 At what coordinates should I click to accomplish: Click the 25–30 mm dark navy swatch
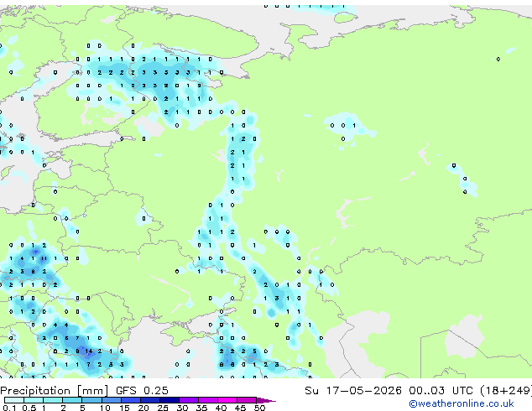click(x=169, y=400)
